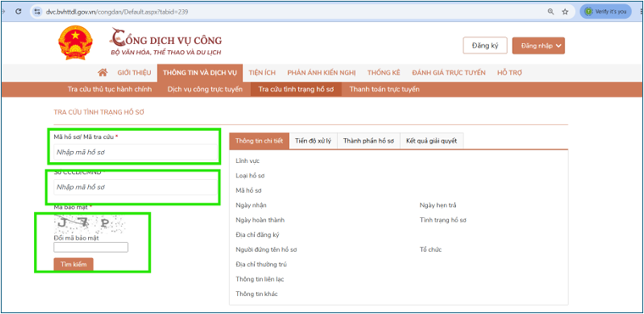The width and height of the screenshot is (644, 314).
Task: Switch to Thành phần hồ sơ tab
Action: (369, 141)
